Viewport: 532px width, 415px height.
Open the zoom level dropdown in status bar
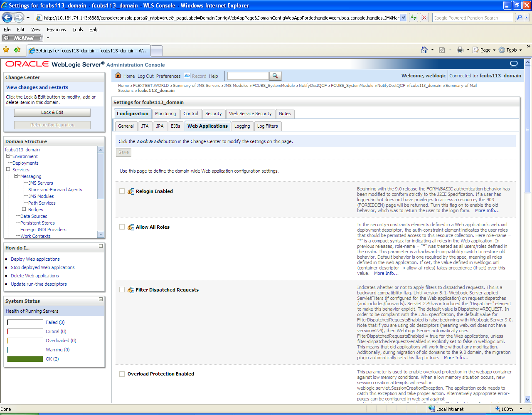(521, 409)
